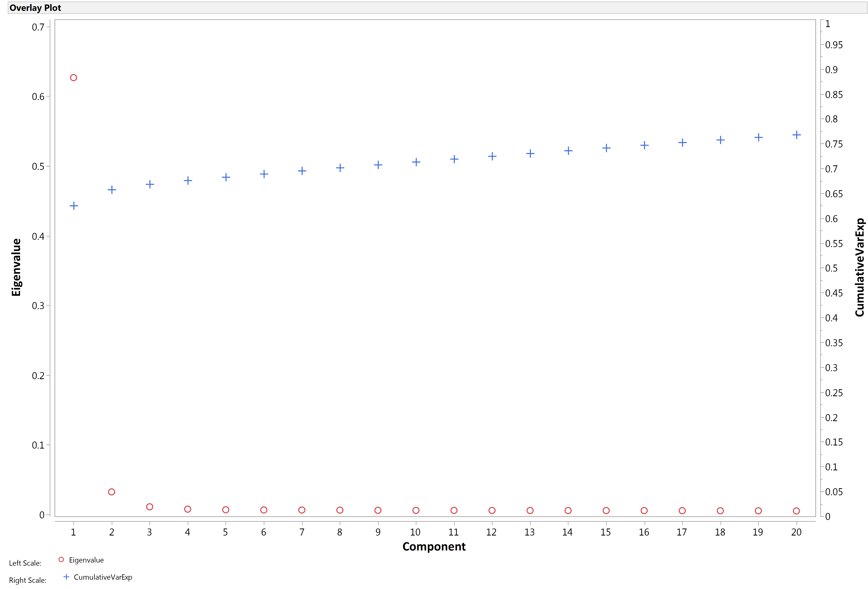Click the Eigenvalue legend label
The width and height of the screenshot is (868, 589).
[x=86, y=560]
